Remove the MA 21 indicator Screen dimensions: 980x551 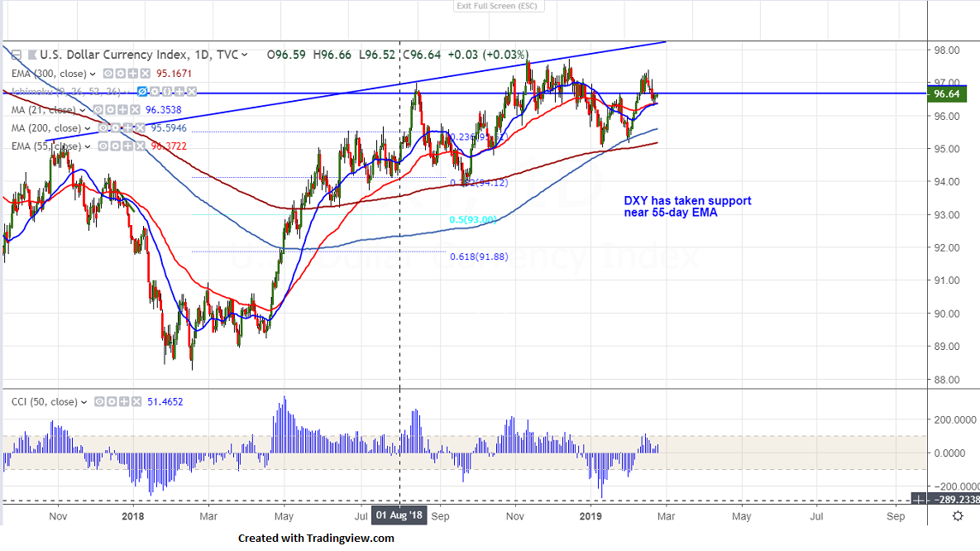click(x=135, y=110)
